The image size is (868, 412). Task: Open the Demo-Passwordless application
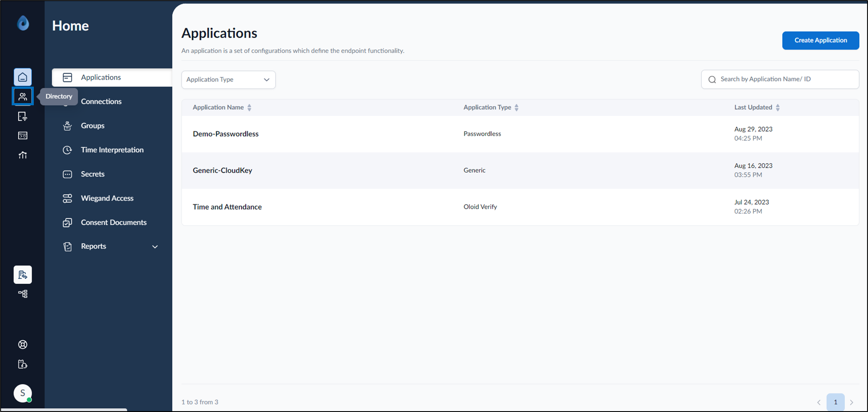coord(226,134)
